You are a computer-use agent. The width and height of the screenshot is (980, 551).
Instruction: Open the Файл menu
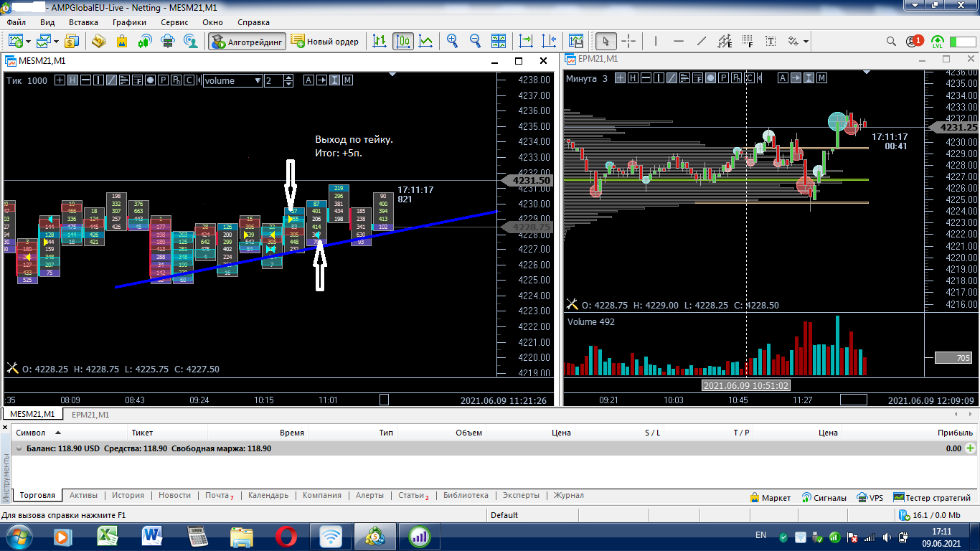click(16, 22)
